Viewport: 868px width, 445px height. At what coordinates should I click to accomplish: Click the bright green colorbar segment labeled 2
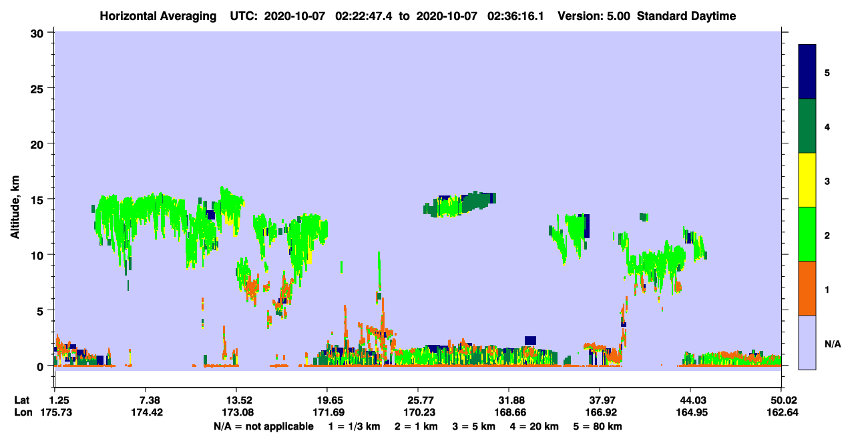pos(807,234)
